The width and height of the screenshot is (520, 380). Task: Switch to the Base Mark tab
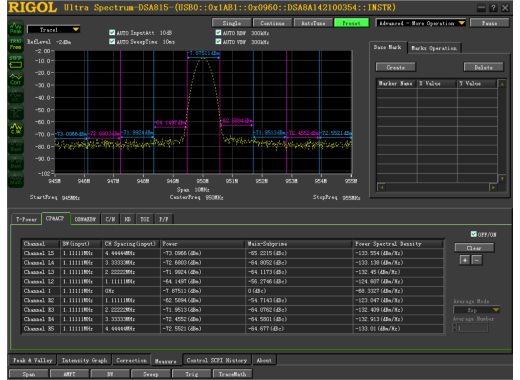pyautogui.click(x=388, y=47)
